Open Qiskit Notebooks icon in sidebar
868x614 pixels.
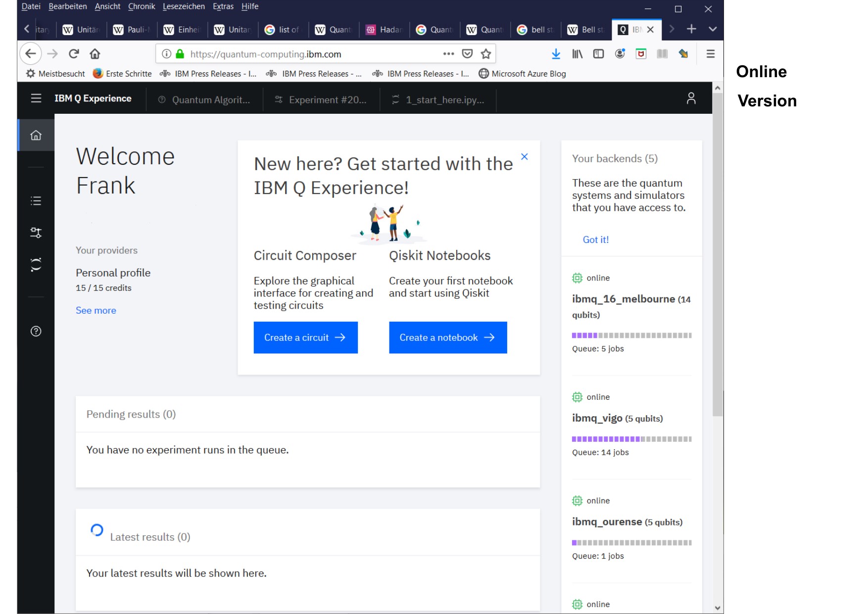point(36,265)
